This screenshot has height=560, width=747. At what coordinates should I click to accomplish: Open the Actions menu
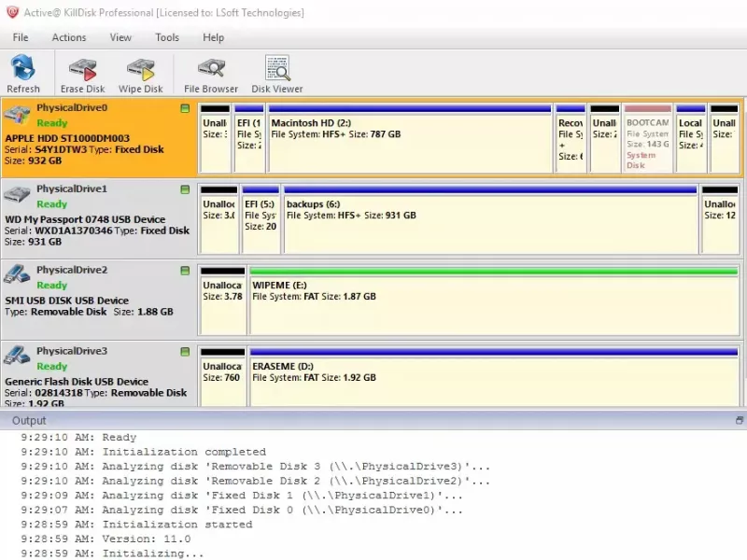coord(68,37)
